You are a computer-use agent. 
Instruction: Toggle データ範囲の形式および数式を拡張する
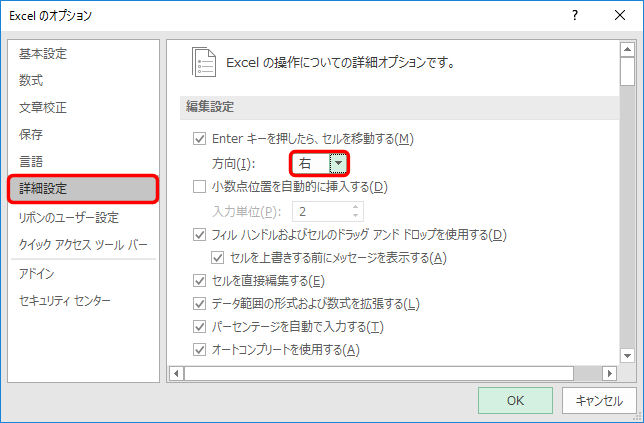[x=200, y=304]
